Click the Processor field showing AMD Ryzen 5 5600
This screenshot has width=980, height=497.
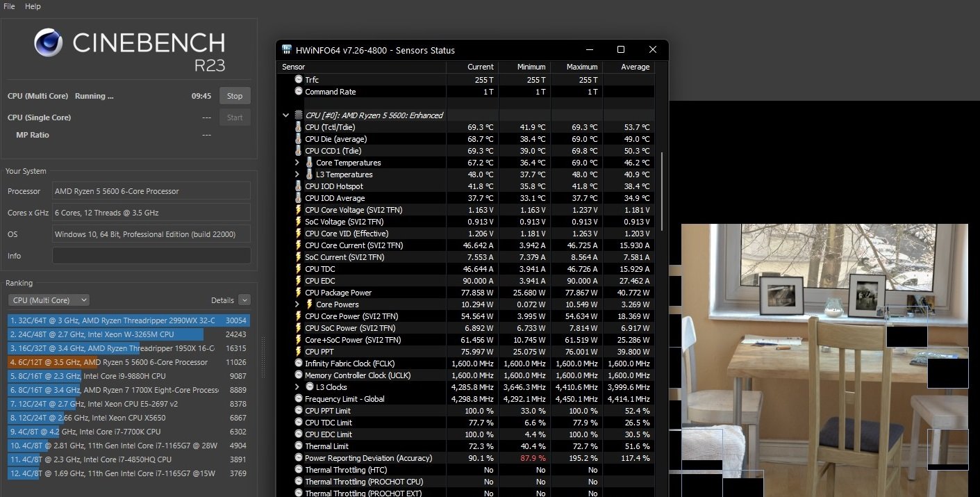[151, 191]
